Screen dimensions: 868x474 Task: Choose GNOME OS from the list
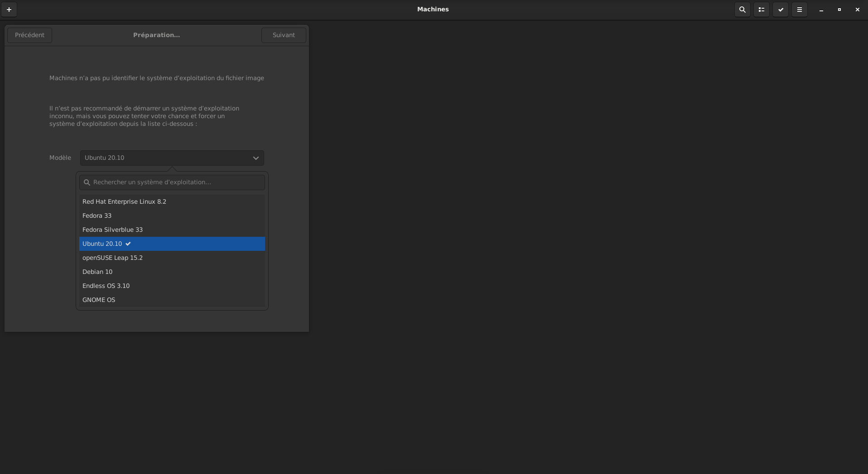coord(172,300)
